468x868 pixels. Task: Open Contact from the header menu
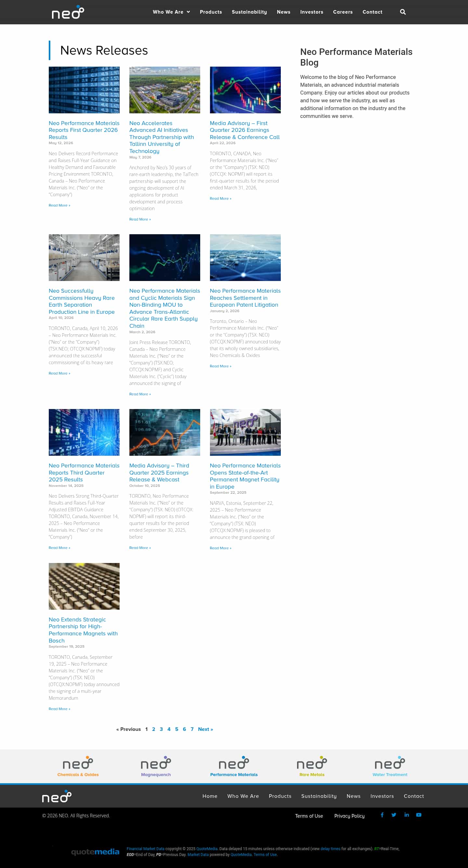click(372, 12)
